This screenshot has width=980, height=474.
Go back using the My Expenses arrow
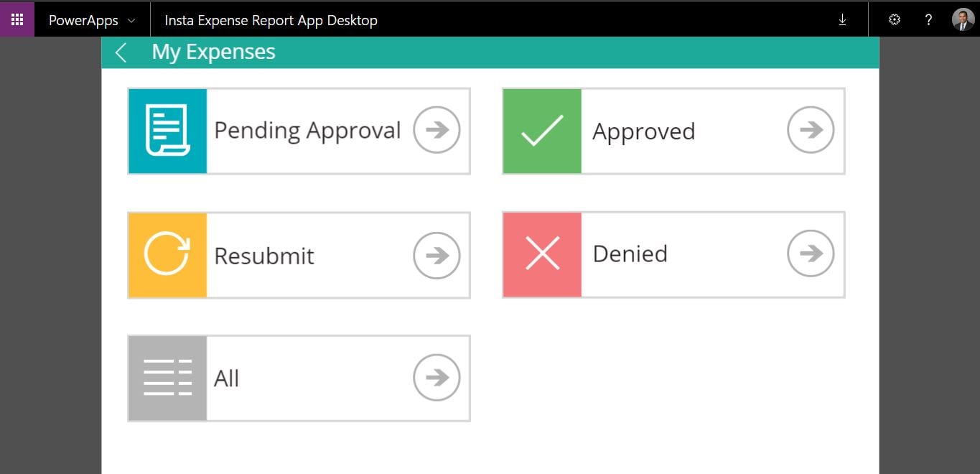(121, 52)
